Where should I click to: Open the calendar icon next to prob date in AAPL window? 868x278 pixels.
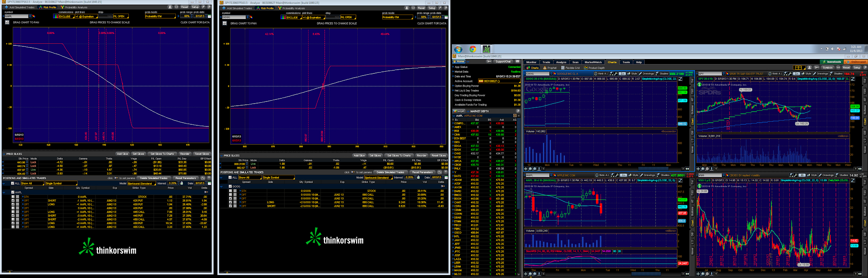coord(209,17)
